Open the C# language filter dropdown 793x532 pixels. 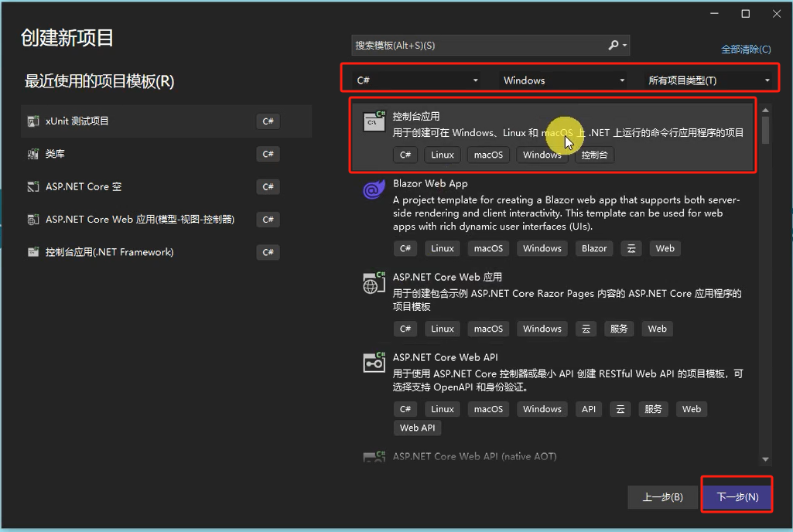coord(417,80)
